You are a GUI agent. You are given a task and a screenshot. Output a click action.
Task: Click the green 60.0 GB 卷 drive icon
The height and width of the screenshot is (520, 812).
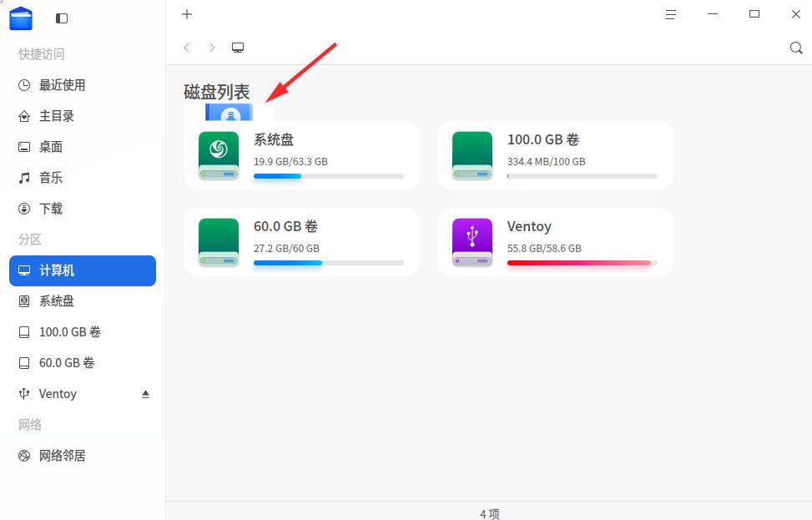click(x=219, y=242)
